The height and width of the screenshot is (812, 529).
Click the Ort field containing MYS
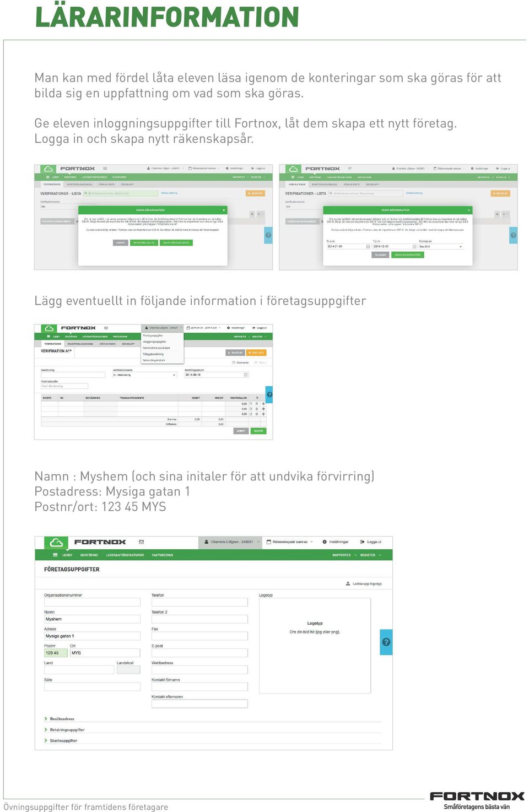point(105,653)
